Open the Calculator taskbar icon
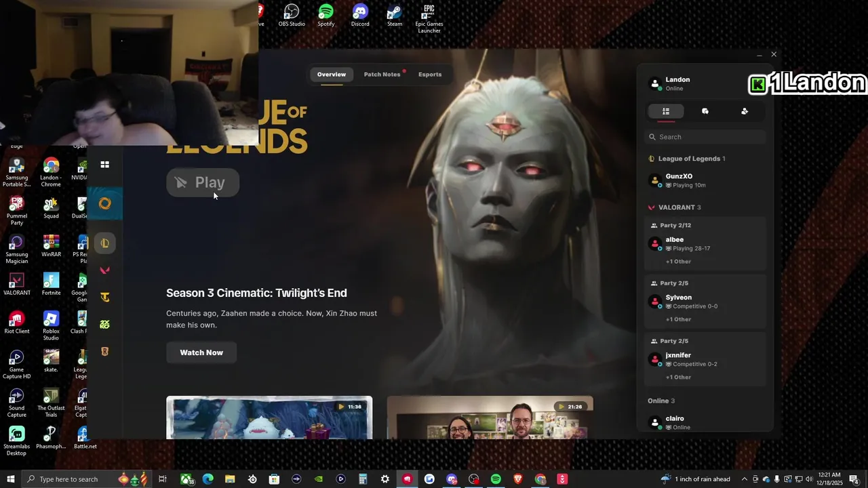 pos(363,479)
